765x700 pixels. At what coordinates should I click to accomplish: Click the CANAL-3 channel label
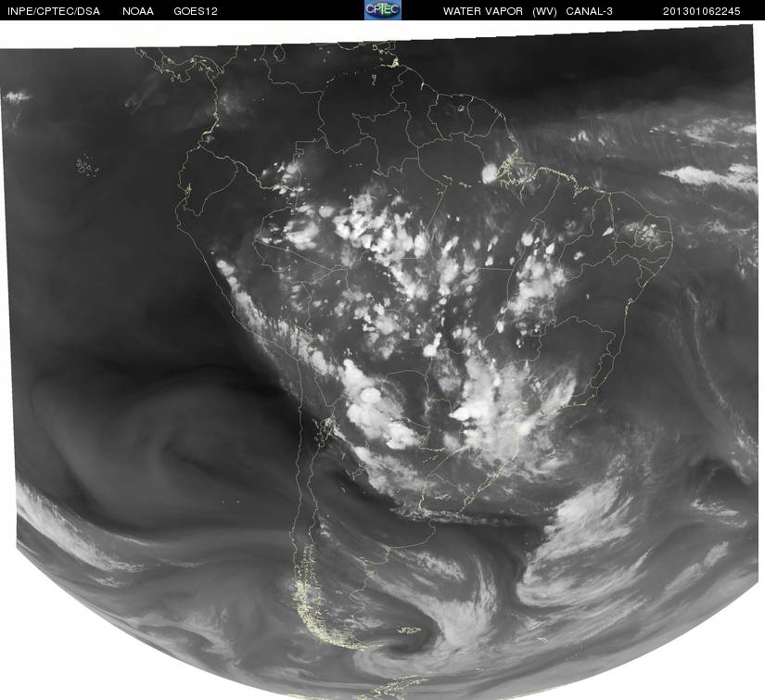(x=590, y=11)
